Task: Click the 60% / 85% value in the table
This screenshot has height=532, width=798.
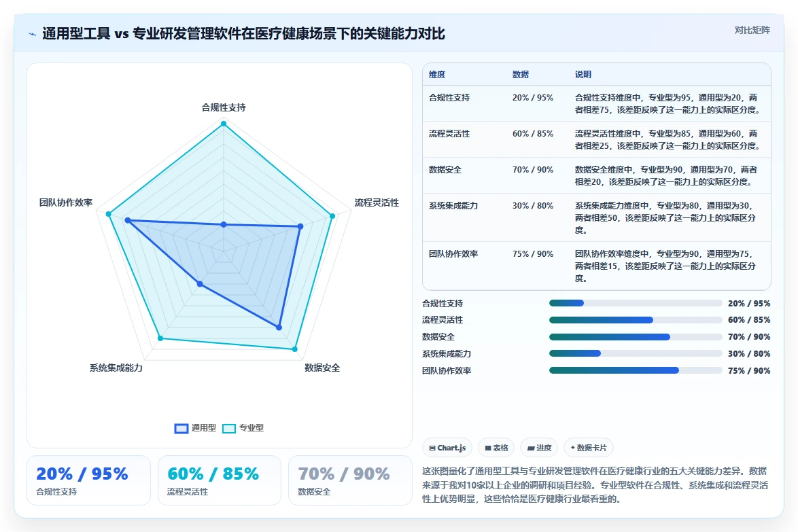Action: 533,134
